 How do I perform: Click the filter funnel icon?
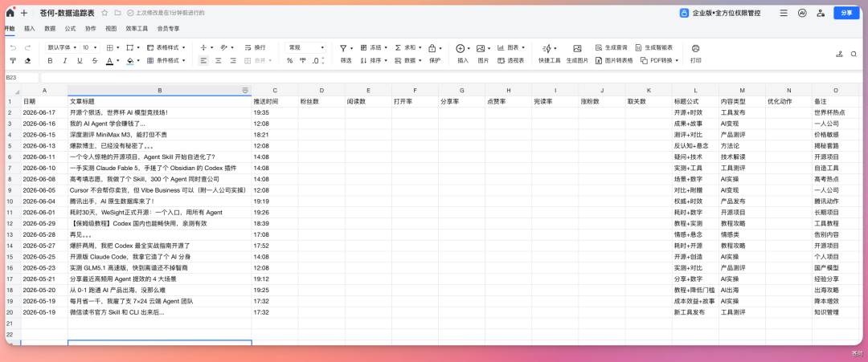(x=345, y=48)
